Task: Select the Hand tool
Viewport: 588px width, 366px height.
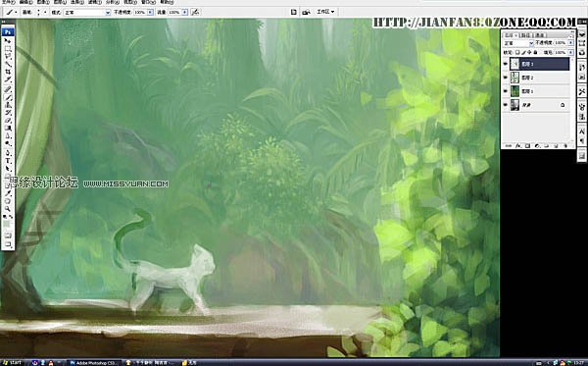Action: (x=8, y=201)
